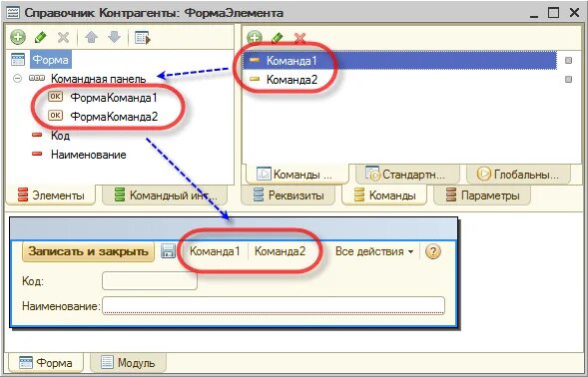Open help via the question mark icon
The width and height of the screenshot is (588, 377).
(x=433, y=251)
